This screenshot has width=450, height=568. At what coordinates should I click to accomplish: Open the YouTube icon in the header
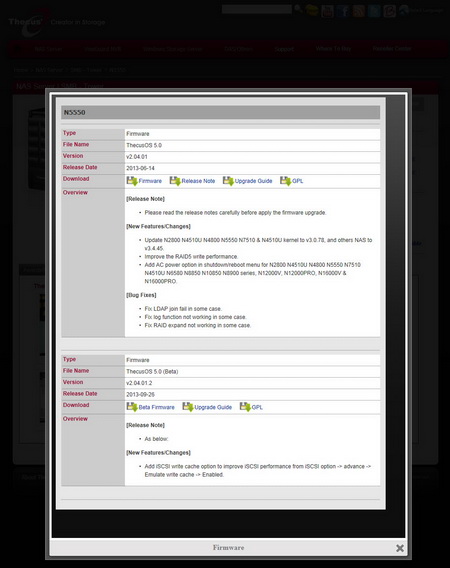[x=327, y=11]
